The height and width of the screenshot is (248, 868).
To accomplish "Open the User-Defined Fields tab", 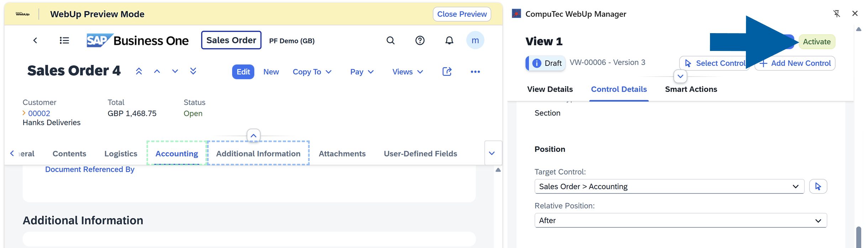I will (420, 154).
